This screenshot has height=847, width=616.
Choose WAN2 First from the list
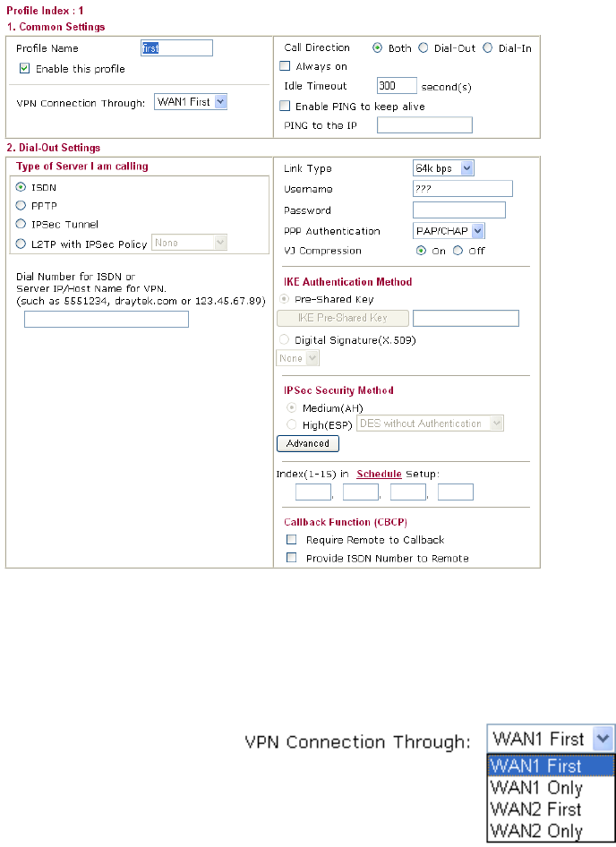point(551,808)
